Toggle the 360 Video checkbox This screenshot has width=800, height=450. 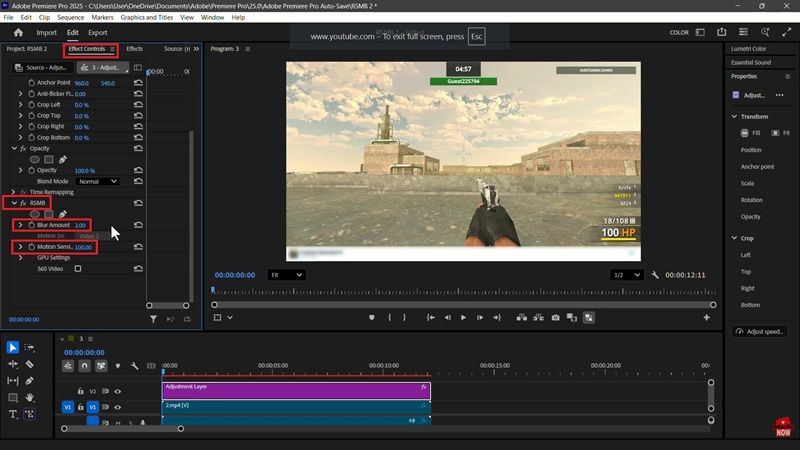(78, 268)
